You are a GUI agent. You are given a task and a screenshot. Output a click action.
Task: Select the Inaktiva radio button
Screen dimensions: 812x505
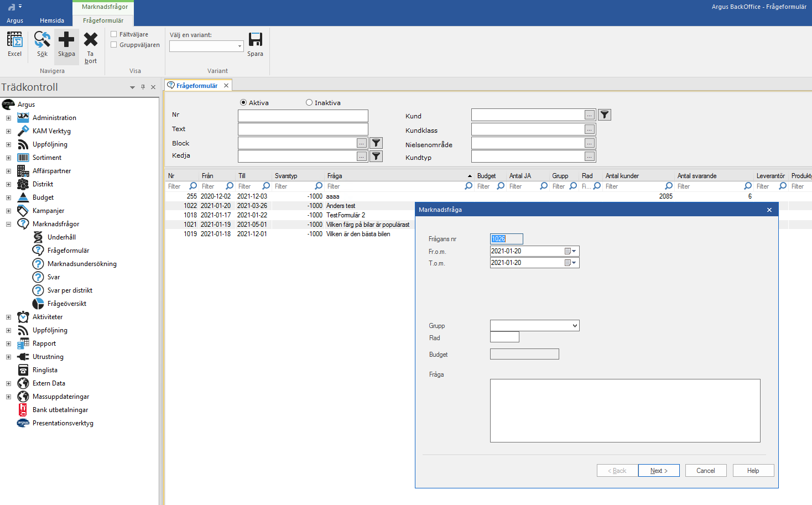(x=309, y=103)
